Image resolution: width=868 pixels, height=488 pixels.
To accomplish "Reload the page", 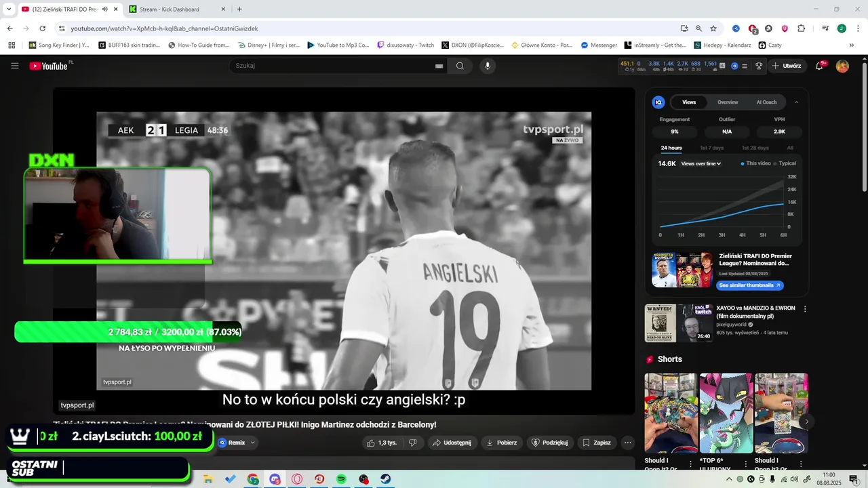I will point(42,28).
